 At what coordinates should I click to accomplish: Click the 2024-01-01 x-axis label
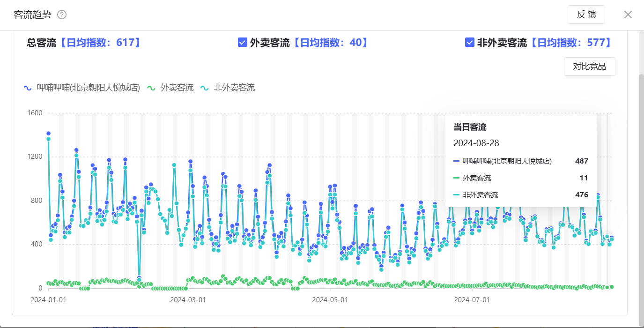click(x=48, y=299)
